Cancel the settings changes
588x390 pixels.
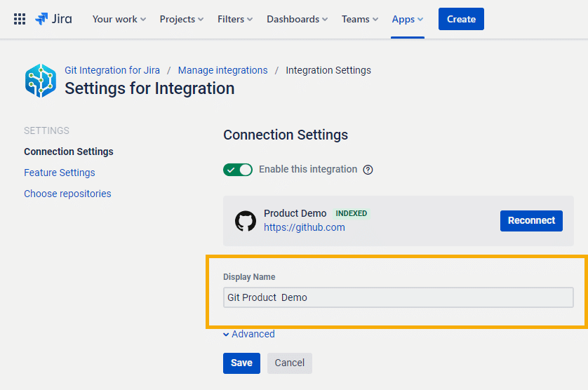coord(290,363)
